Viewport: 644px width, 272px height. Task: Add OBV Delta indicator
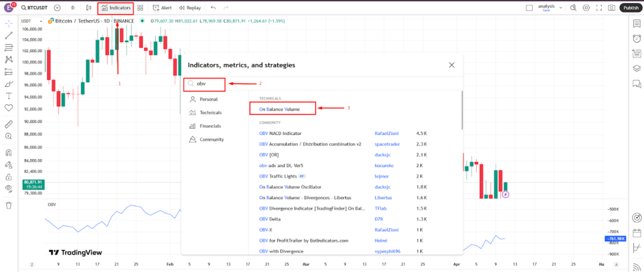coord(269,219)
